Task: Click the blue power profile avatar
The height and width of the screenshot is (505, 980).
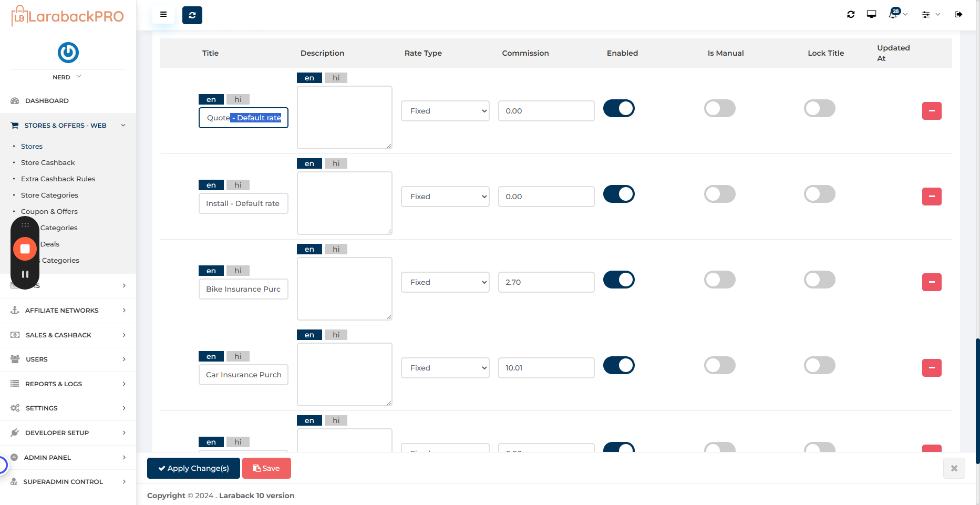Action: tap(68, 53)
